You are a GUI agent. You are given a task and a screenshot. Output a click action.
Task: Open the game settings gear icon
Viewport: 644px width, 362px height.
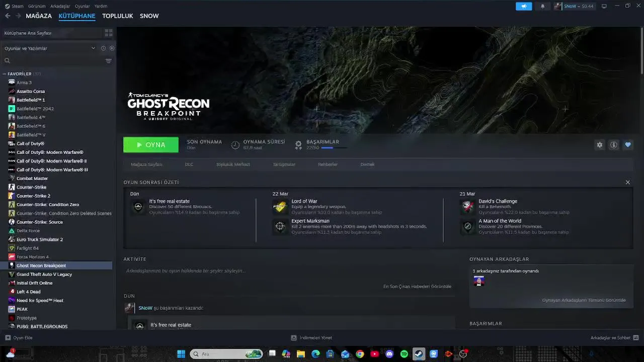(x=599, y=145)
